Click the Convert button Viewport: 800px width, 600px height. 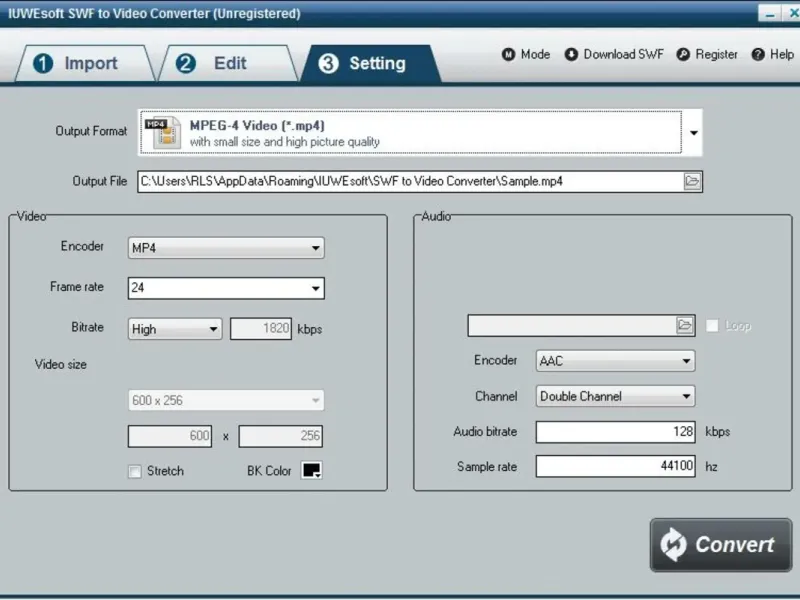click(721, 545)
